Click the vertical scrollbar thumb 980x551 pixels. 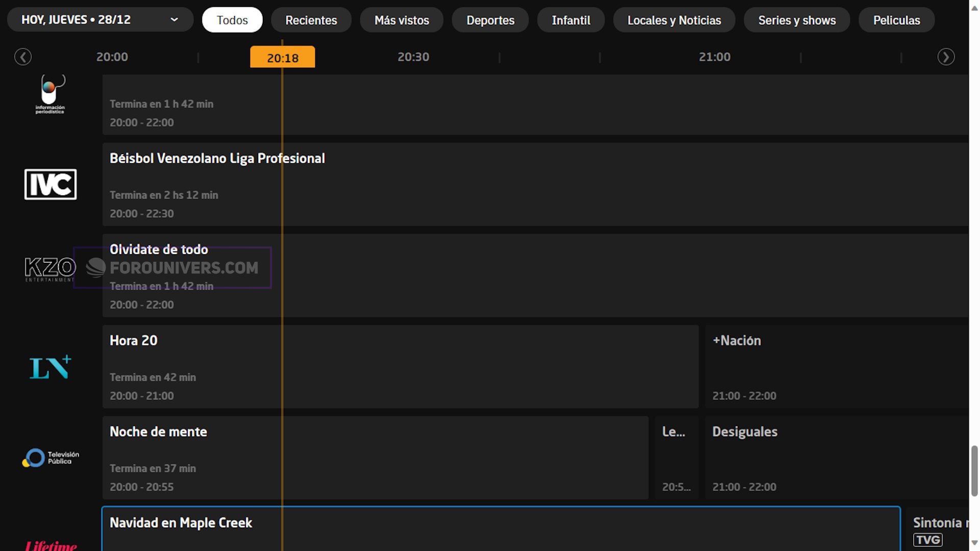(x=974, y=470)
